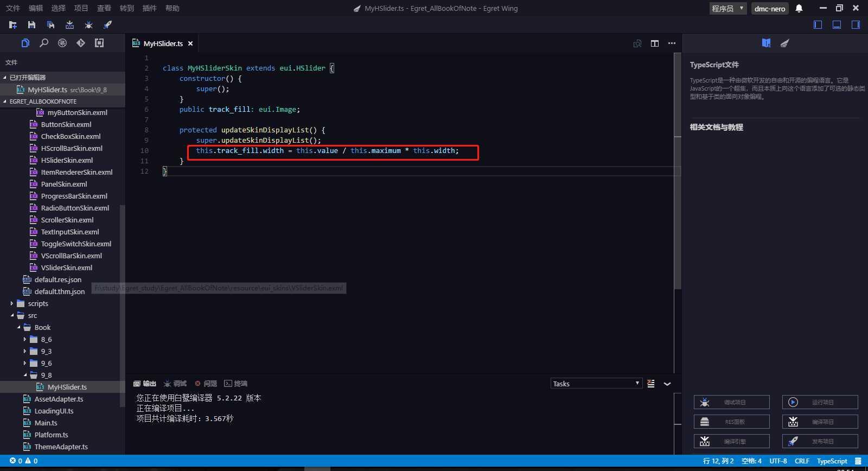
Task: Click the UTF-8 encoding status item
Action: click(778, 461)
